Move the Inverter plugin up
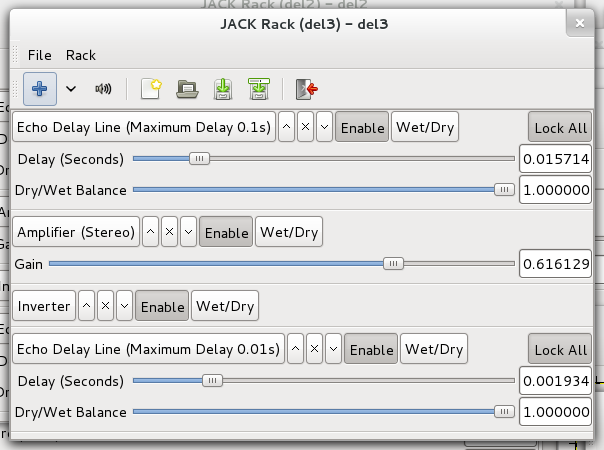604x450 pixels. 87,306
